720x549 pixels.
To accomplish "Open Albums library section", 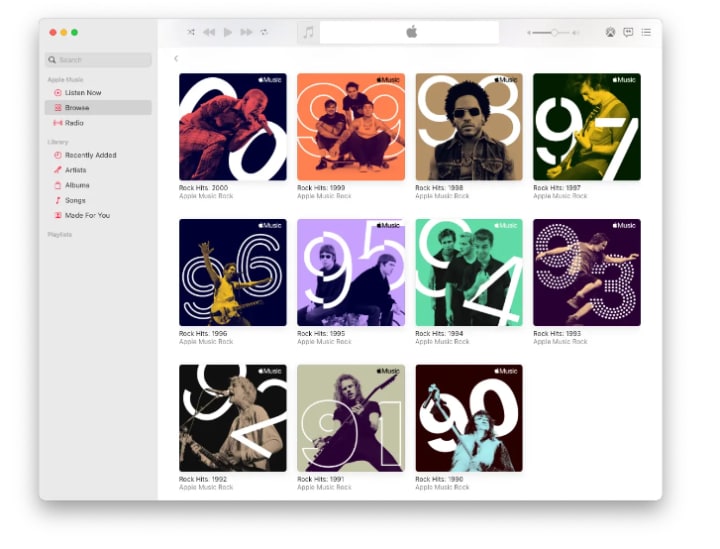I will pyautogui.click(x=98, y=185).
